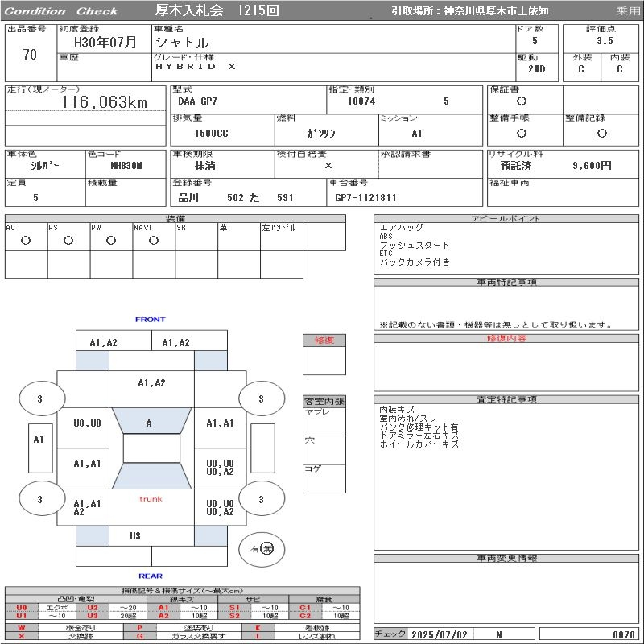Select engine displacement 1500CC
This screenshot has height=644, width=644.
point(212,134)
